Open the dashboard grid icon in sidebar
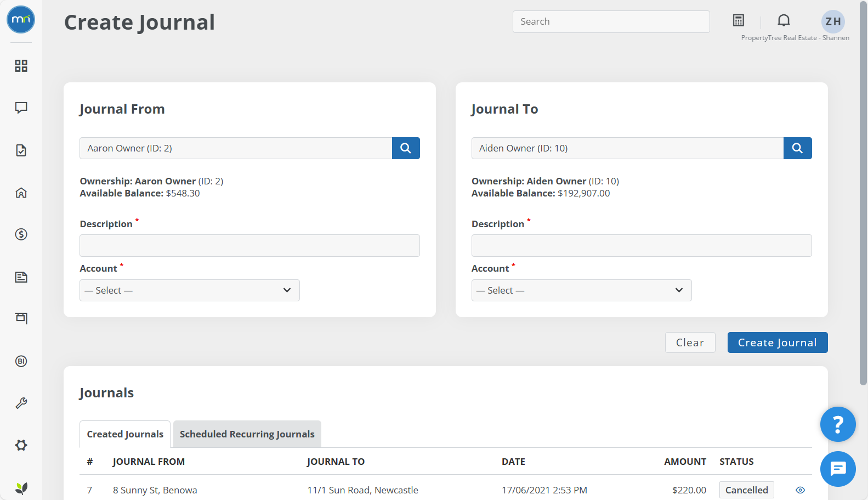This screenshot has width=868, height=500. click(21, 66)
